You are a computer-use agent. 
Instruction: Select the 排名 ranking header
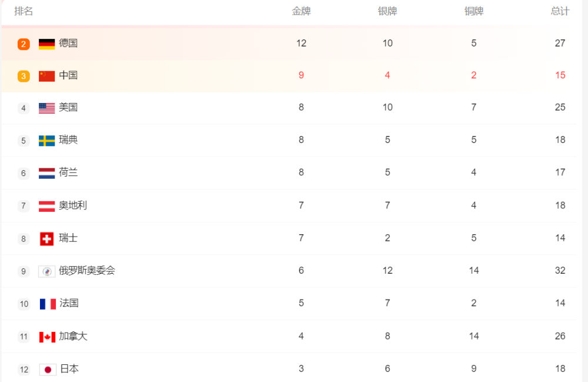(x=24, y=11)
